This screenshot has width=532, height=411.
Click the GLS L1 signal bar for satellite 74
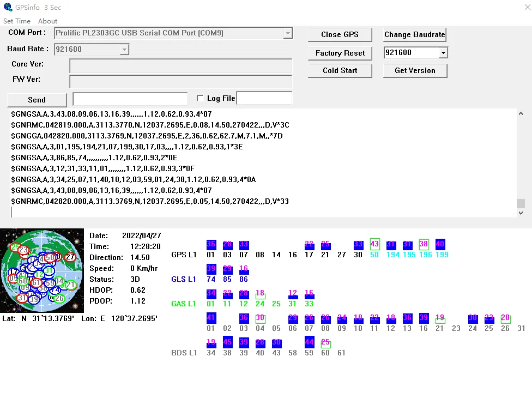(x=211, y=269)
